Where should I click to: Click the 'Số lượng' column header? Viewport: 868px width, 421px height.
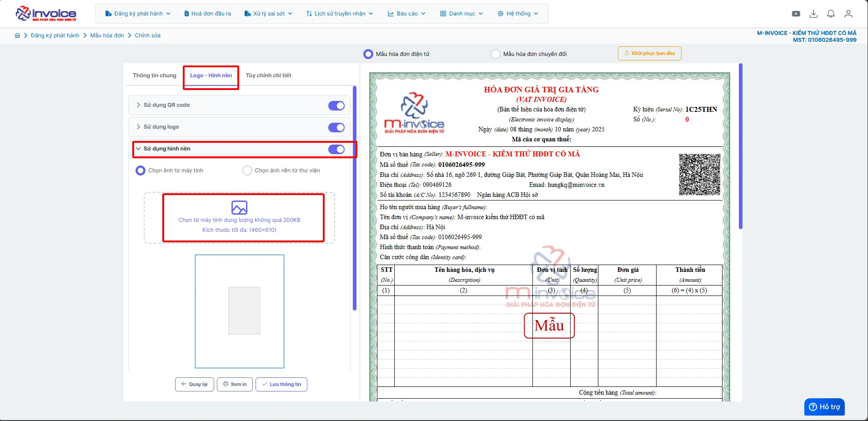[x=585, y=270]
